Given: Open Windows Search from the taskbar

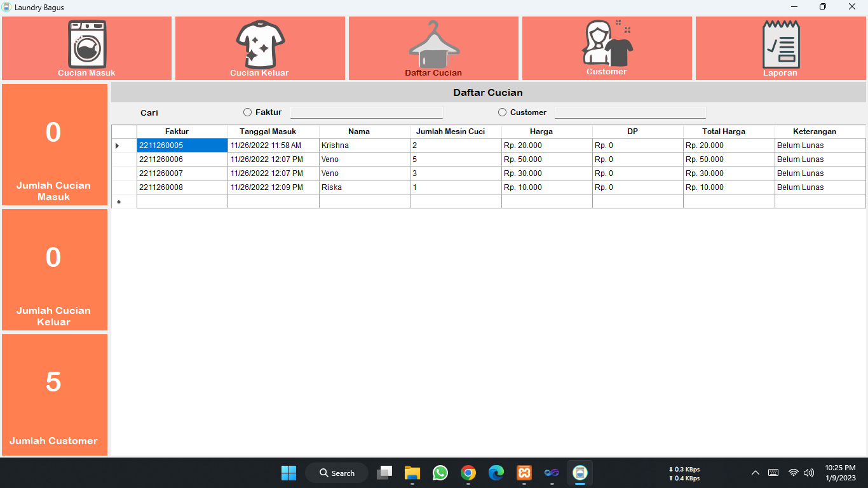Looking at the screenshot, I should [x=336, y=473].
